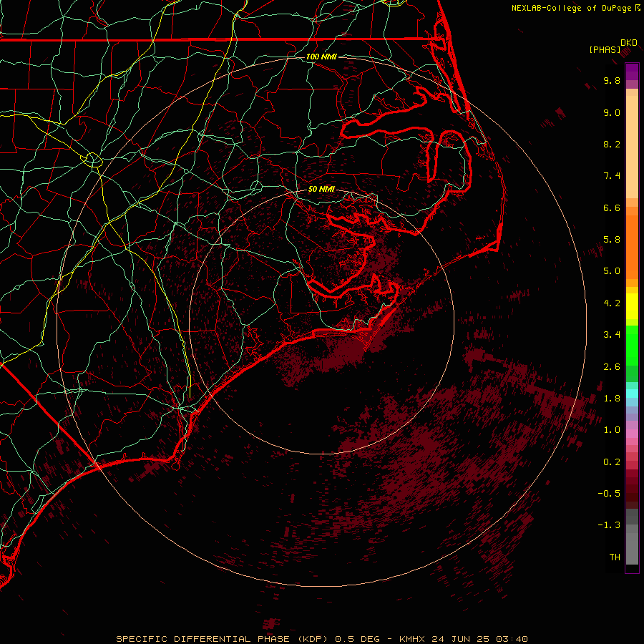
Task: Click the 6.6 value on the color scale
Action: 612,208
